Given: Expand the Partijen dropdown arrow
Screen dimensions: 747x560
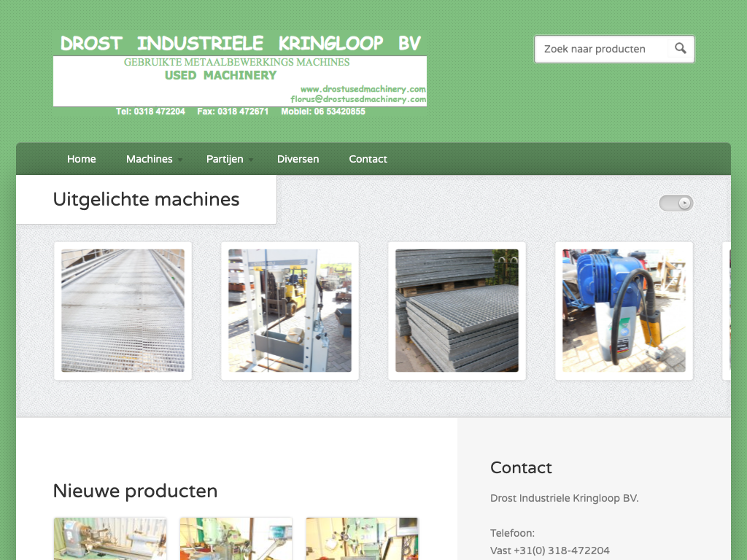Looking at the screenshot, I should point(251,160).
